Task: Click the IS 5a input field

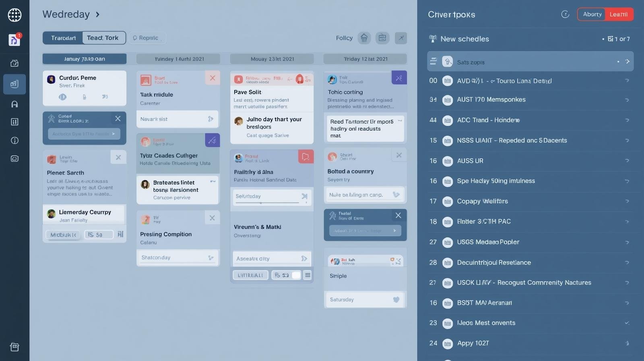Action: pyautogui.click(x=99, y=234)
